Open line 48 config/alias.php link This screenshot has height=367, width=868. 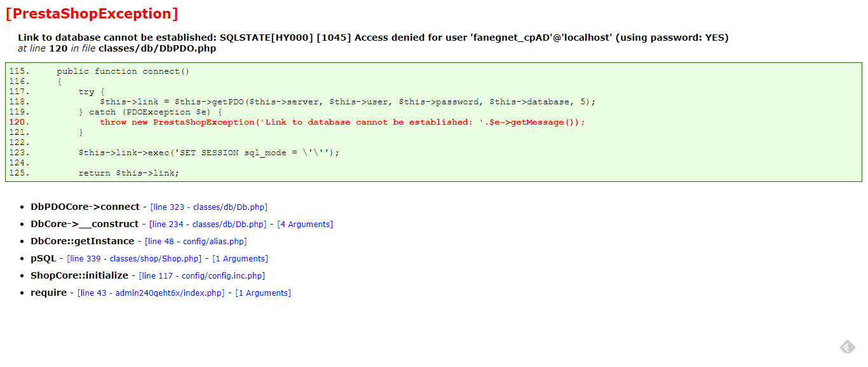tap(196, 242)
